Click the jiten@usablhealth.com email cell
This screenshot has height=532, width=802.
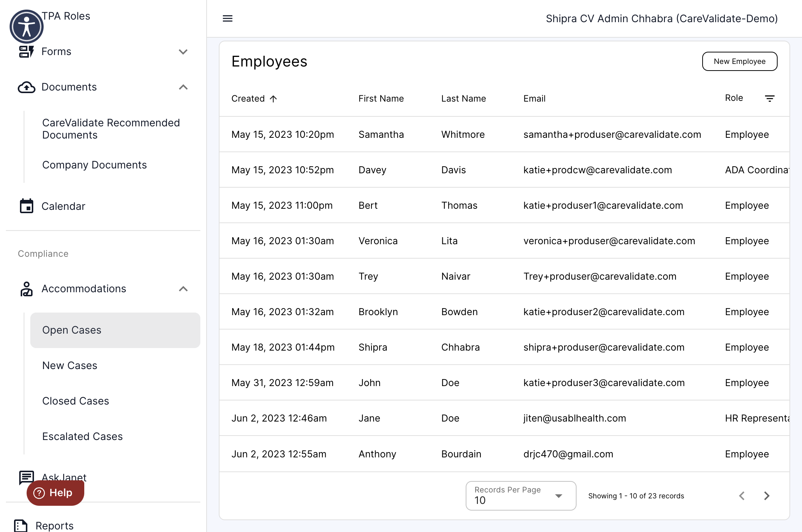pos(575,418)
